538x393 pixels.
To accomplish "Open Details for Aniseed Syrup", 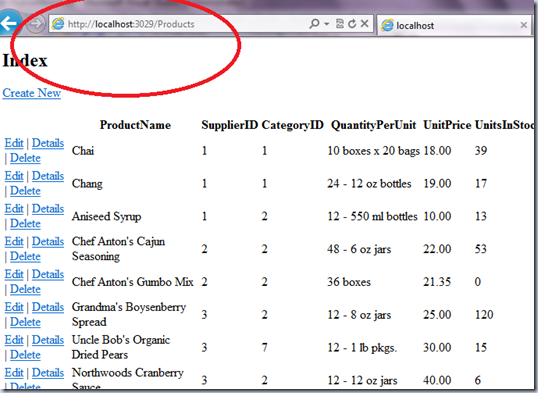I will click(48, 209).
